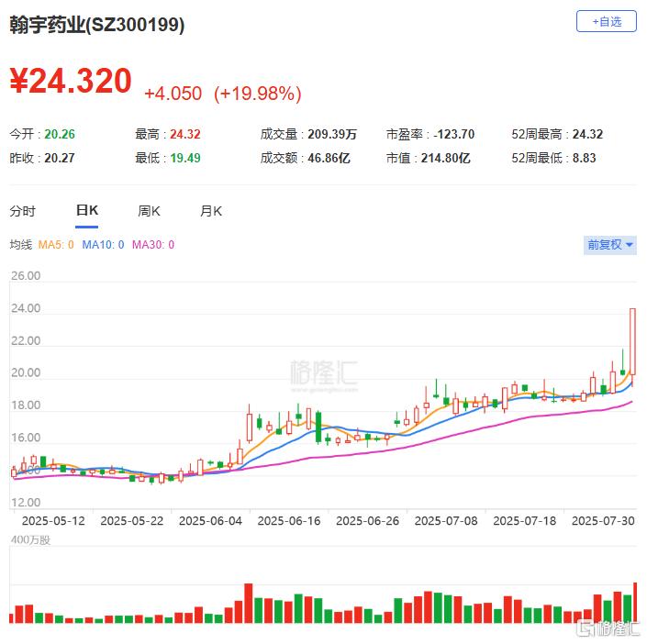This screenshot has width=647, height=644.
Task: Add stock to watchlist with +自选
Action: 606,21
